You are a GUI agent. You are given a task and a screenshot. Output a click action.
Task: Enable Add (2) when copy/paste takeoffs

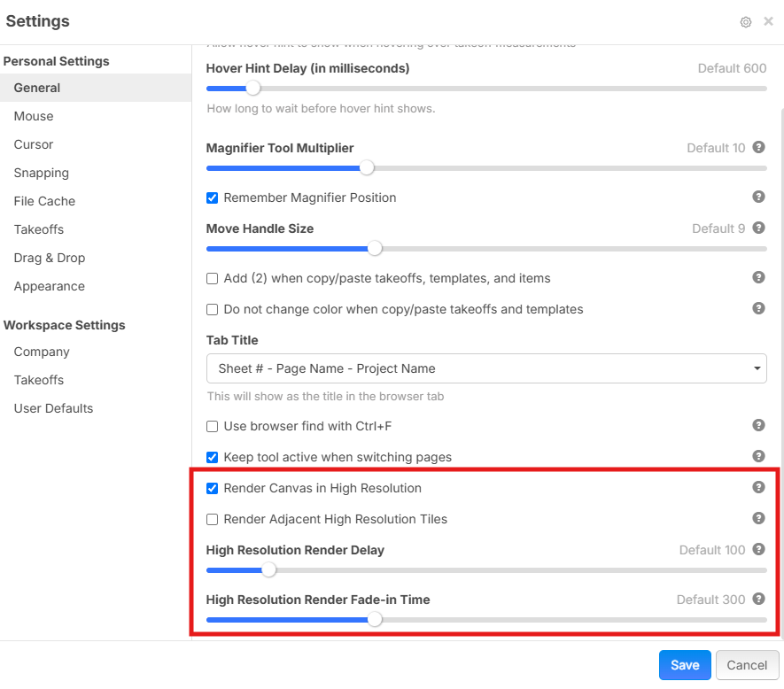212,278
